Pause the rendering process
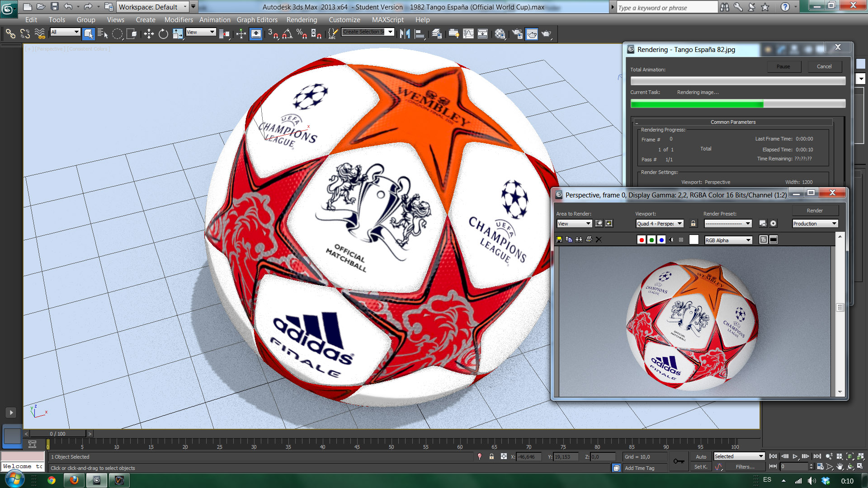The width and height of the screenshot is (868, 488). pos(783,66)
